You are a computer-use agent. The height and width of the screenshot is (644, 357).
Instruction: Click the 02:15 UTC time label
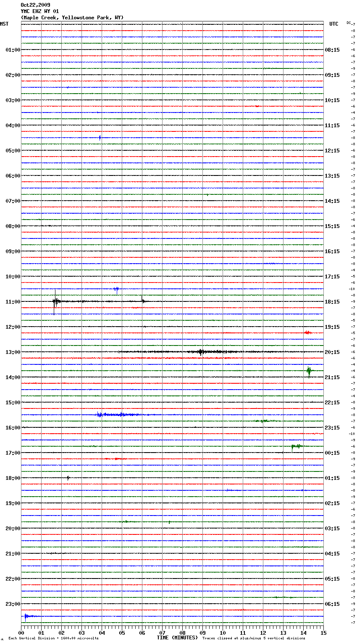(x=332, y=503)
